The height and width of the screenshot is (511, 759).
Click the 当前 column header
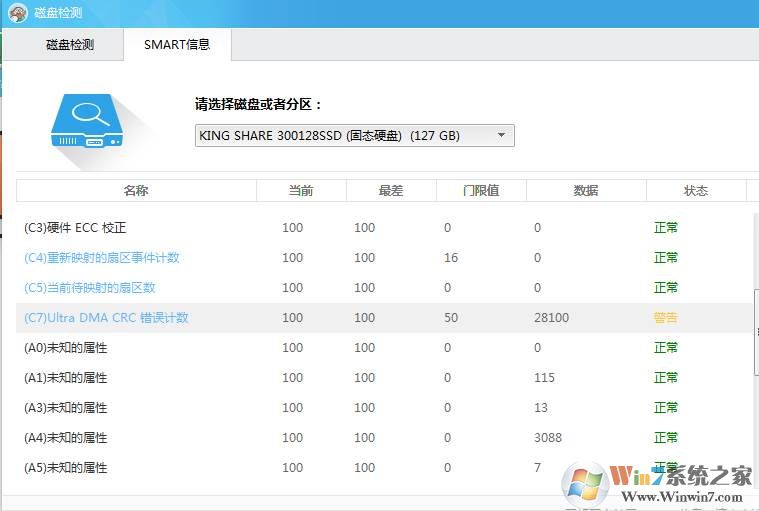coord(301,190)
